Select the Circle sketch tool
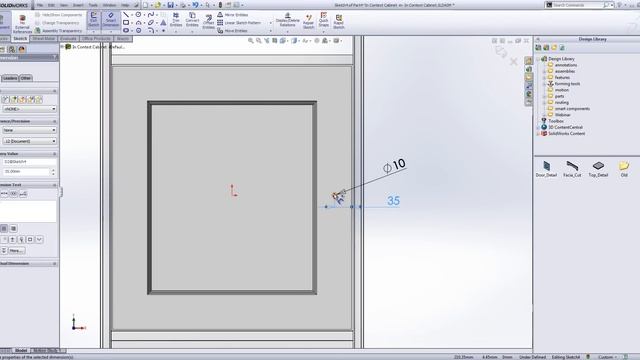Image resolution: width=640 pixels, height=360 pixels. point(139,15)
